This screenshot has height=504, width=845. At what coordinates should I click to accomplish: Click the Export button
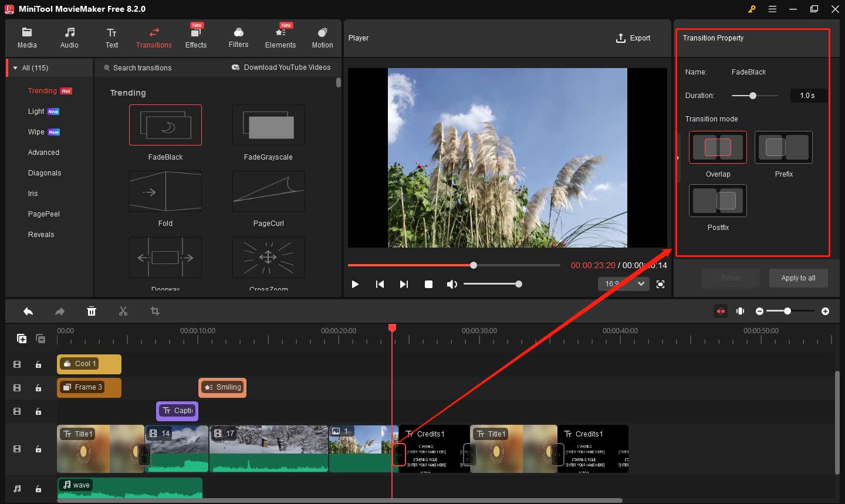coord(633,38)
